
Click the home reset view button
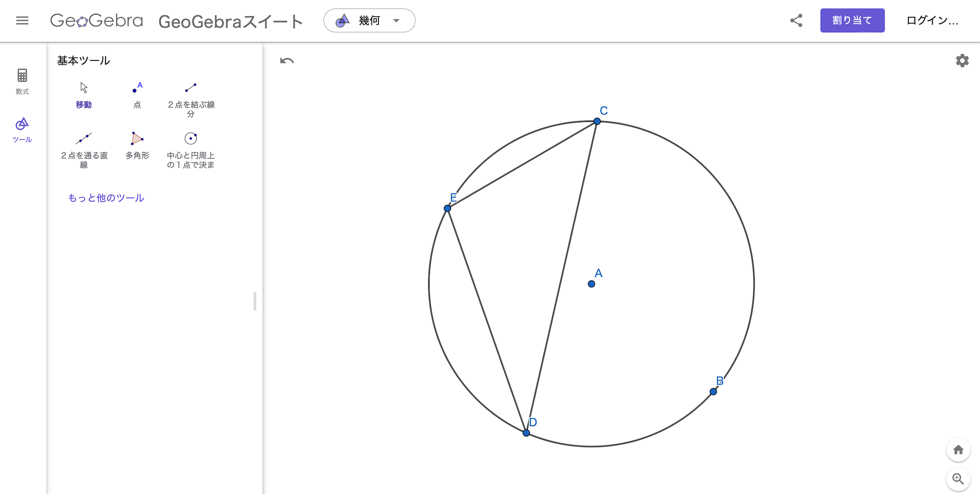click(x=958, y=450)
